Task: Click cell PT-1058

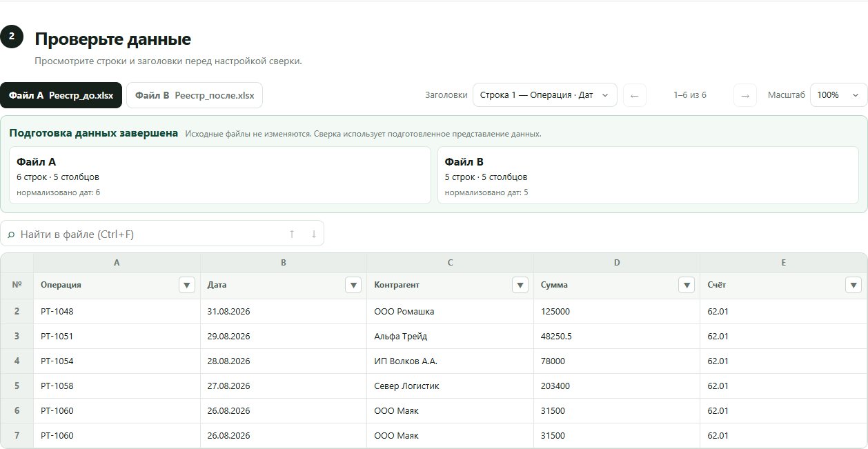Action: (x=117, y=386)
